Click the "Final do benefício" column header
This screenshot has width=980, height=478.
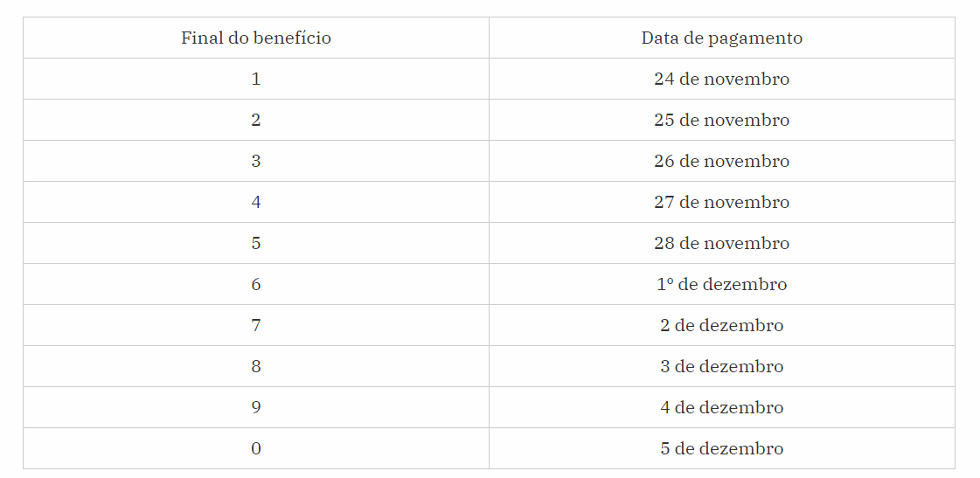[255, 38]
